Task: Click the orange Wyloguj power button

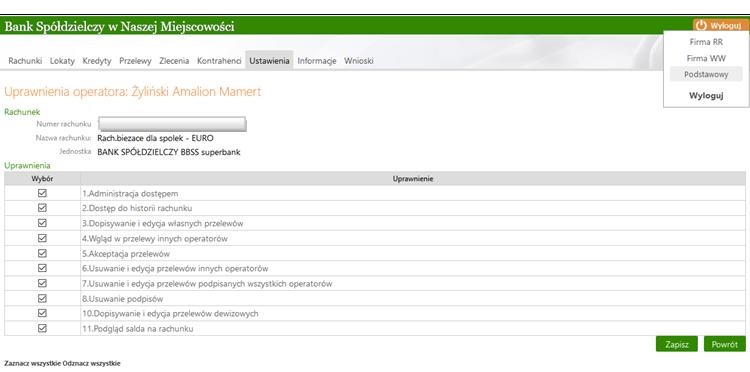Action: 720,25
